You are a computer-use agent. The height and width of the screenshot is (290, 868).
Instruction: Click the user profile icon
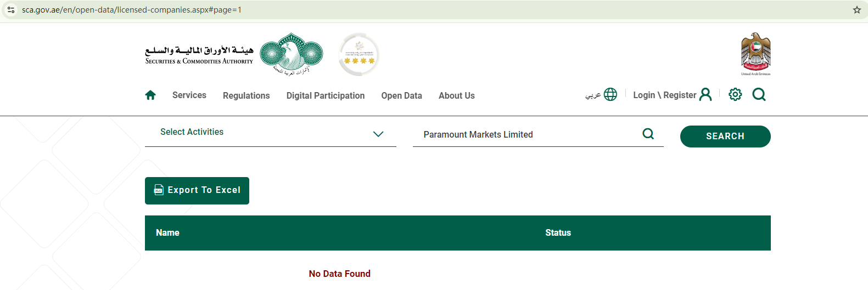tap(705, 95)
